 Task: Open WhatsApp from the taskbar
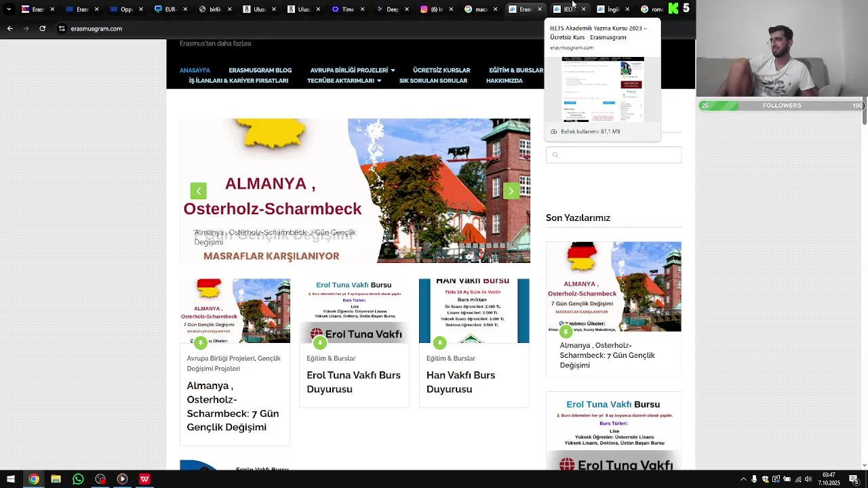78,479
